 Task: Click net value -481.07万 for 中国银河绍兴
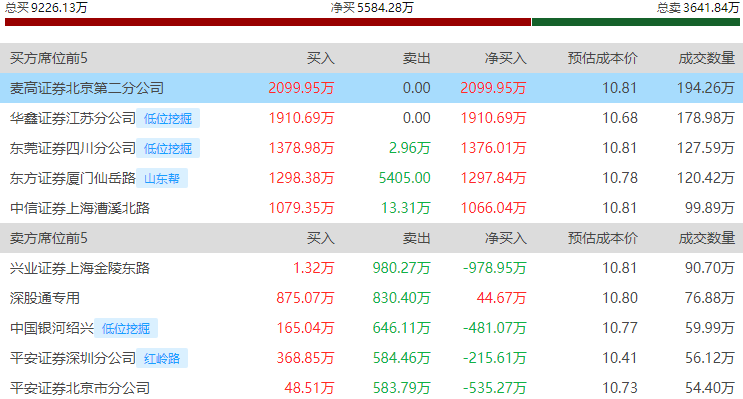[495, 328]
